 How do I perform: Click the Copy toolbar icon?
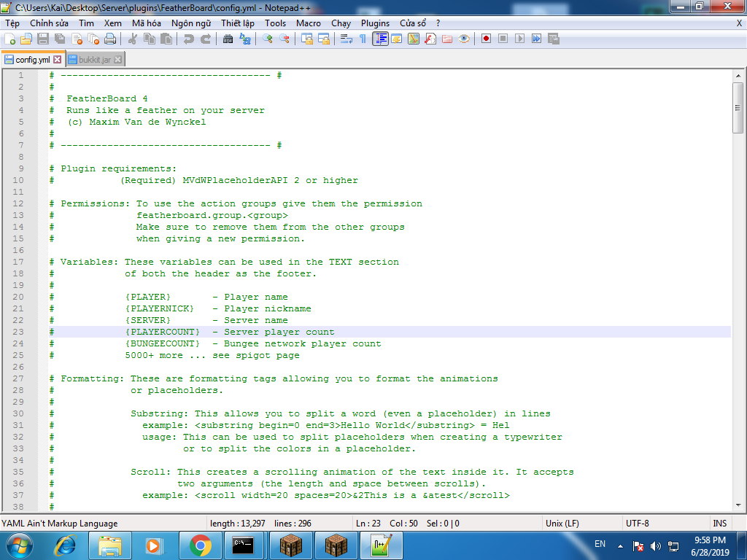point(150,39)
